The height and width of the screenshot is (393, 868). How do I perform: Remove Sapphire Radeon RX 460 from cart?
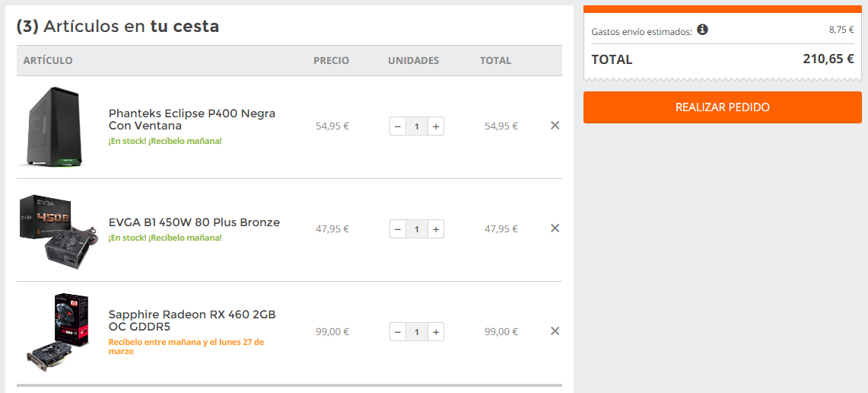(555, 331)
